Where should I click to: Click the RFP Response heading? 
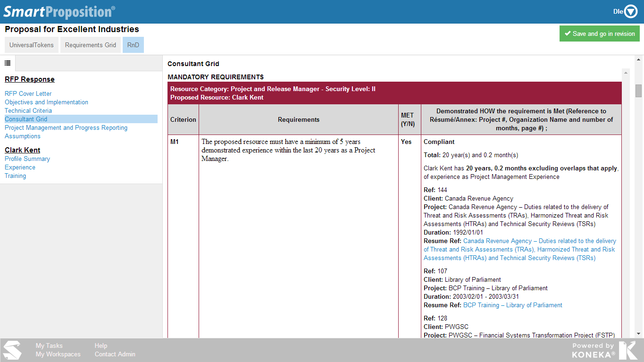coord(30,79)
